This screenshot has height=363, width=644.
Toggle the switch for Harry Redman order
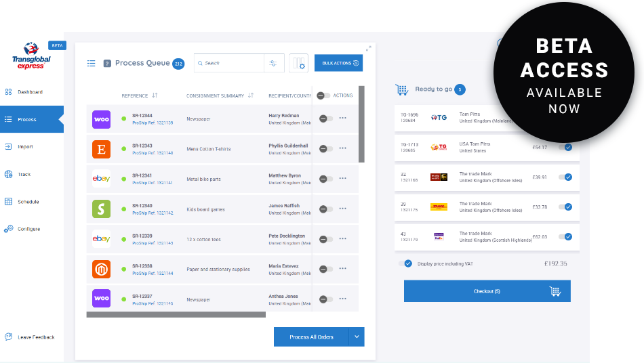[x=325, y=119]
